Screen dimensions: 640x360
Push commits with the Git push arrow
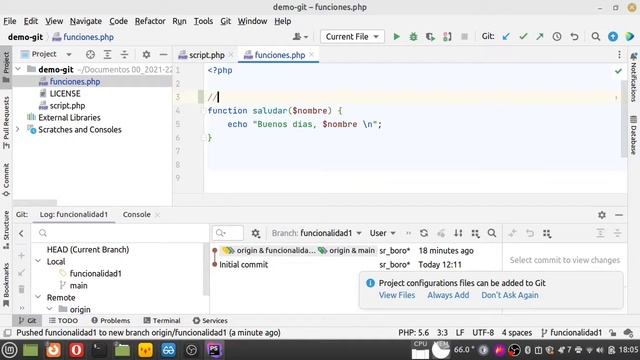click(540, 37)
